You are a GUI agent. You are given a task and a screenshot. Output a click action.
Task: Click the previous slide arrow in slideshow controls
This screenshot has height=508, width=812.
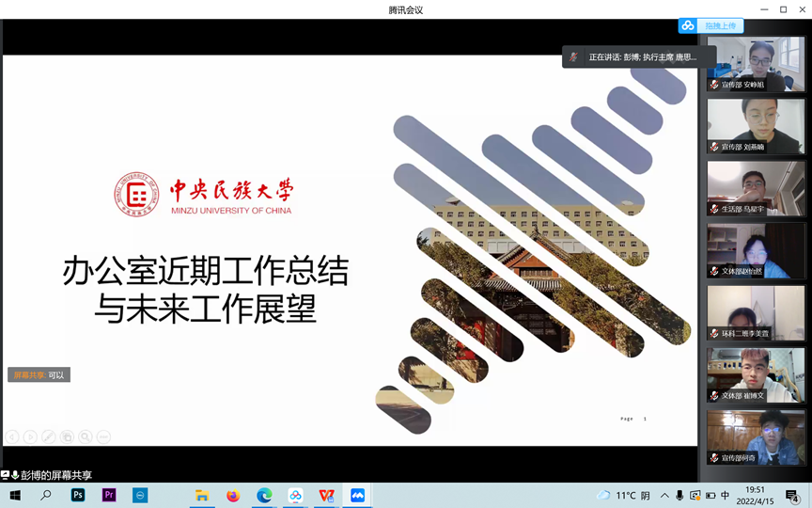click(12, 437)
